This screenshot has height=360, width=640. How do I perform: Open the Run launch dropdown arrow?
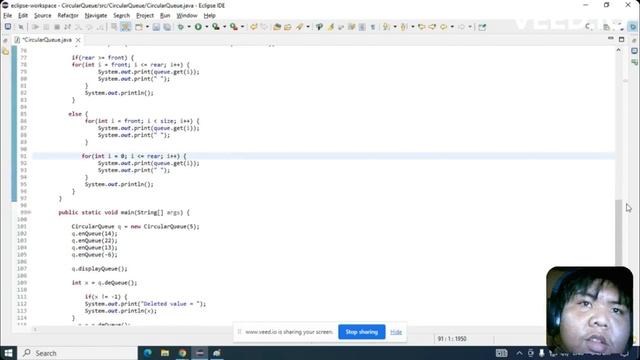(x=207, y=27)
